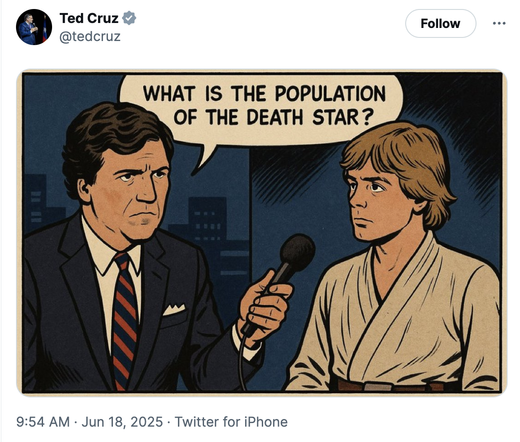Click the word POPULATION in the bubble

tap(331, 94)
